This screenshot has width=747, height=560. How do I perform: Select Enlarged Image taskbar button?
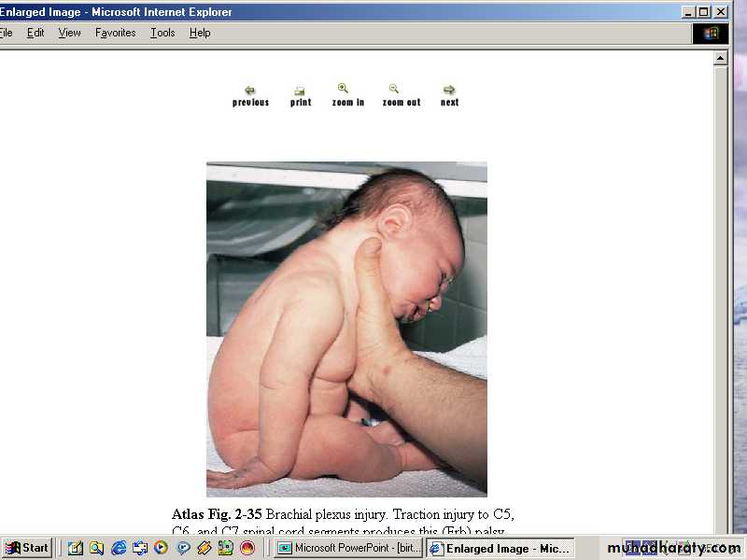click(499, 548)
